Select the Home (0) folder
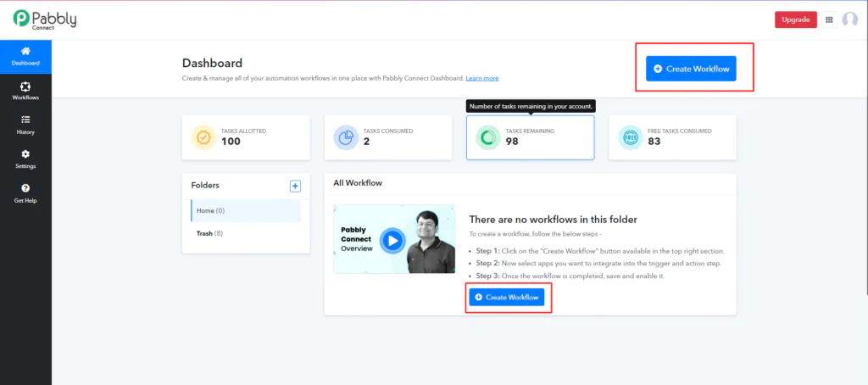 click(x=246, y=210)
